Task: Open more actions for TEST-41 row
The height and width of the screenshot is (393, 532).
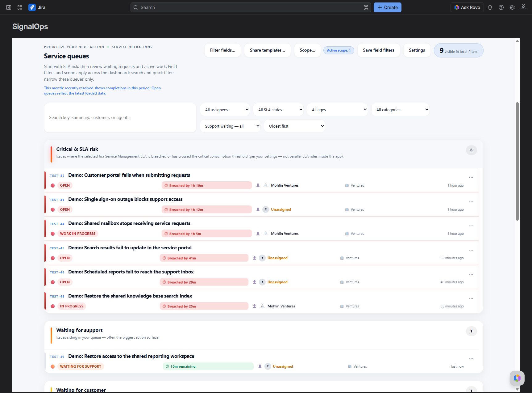Action: click(471, 202)
